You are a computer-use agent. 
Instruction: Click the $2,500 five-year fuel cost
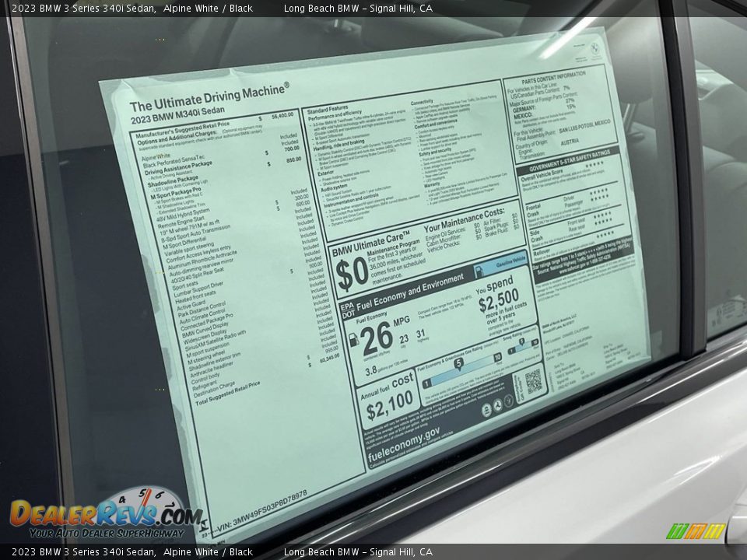click(x=499, y=301)
